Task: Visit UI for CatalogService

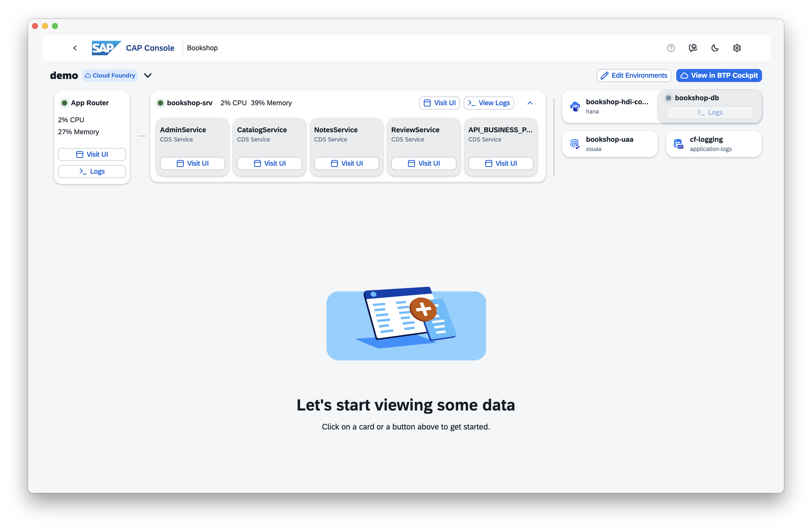Action: [x=269, y=163]
